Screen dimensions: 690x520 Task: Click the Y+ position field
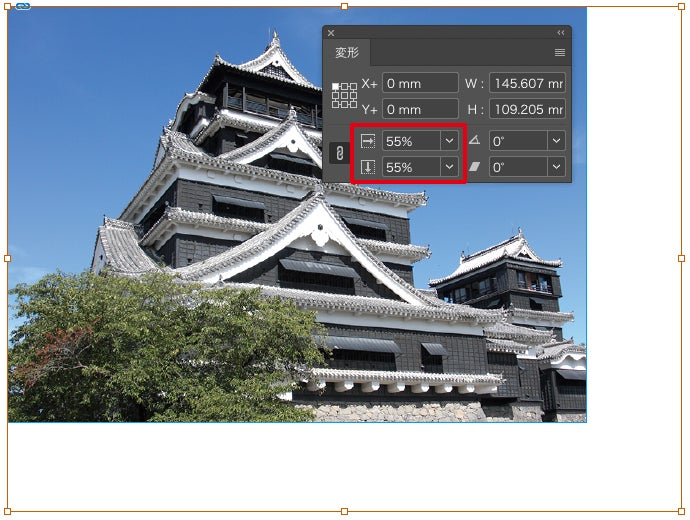pyautogui.click(x=420, y=109)
